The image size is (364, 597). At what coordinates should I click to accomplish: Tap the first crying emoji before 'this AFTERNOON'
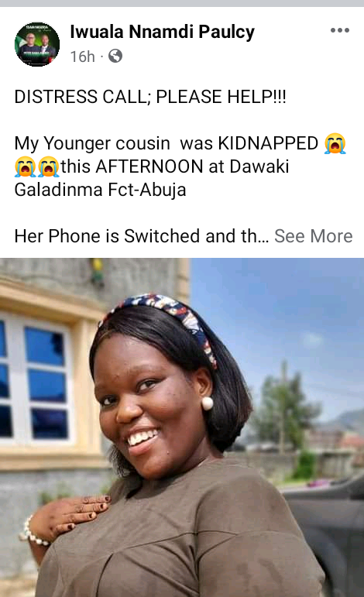pos(25,166)
